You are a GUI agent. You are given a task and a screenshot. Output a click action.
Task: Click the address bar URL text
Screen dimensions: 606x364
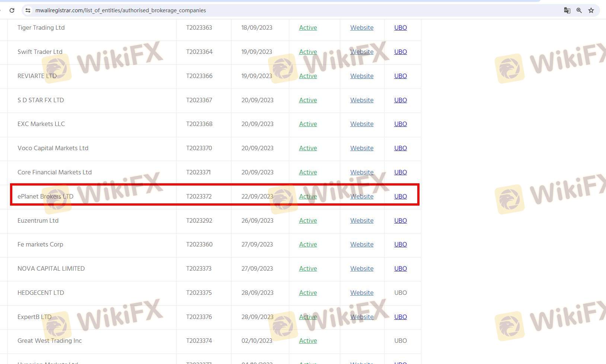(x=120, y=10)
